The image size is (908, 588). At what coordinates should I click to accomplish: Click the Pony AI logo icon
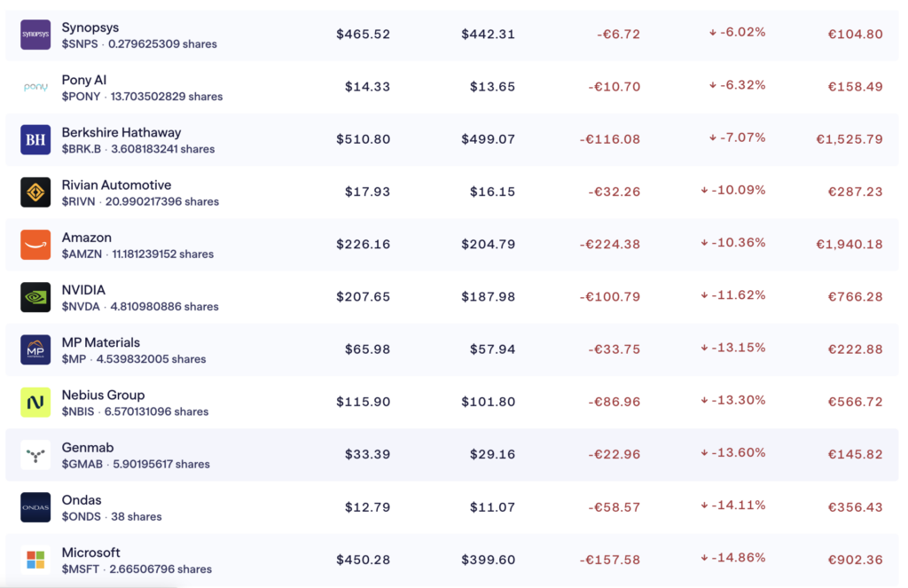click(35, 87)
